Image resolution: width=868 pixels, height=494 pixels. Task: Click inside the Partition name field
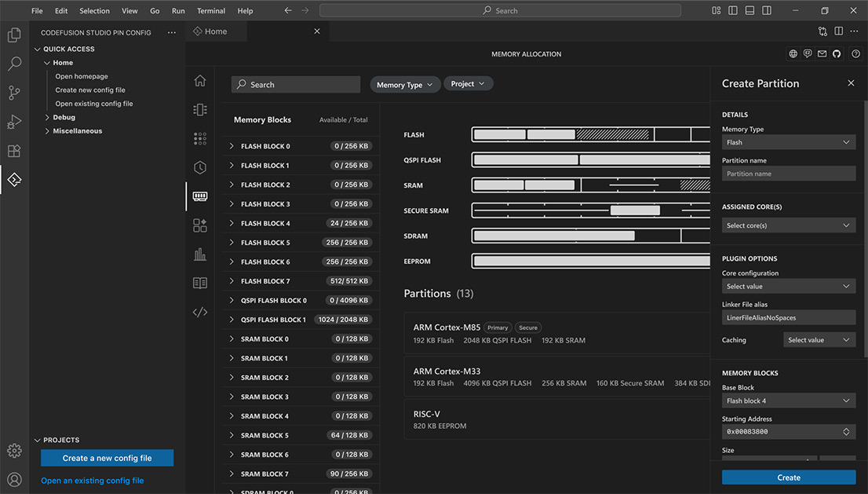pyautogui.click(x=788, y=173)
